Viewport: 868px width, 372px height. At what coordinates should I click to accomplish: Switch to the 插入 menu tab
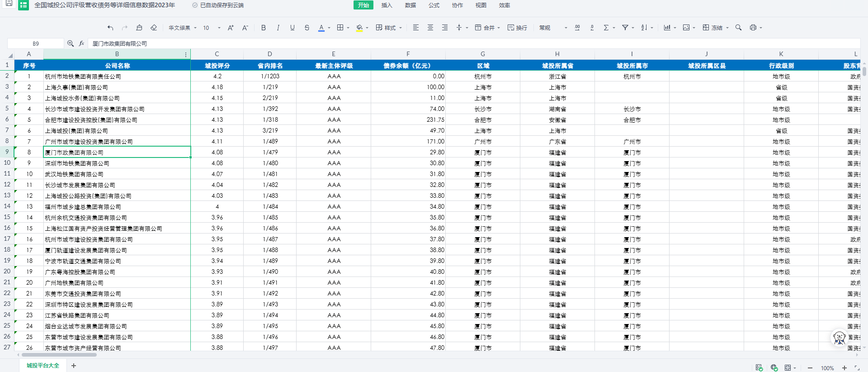point(387,5)
